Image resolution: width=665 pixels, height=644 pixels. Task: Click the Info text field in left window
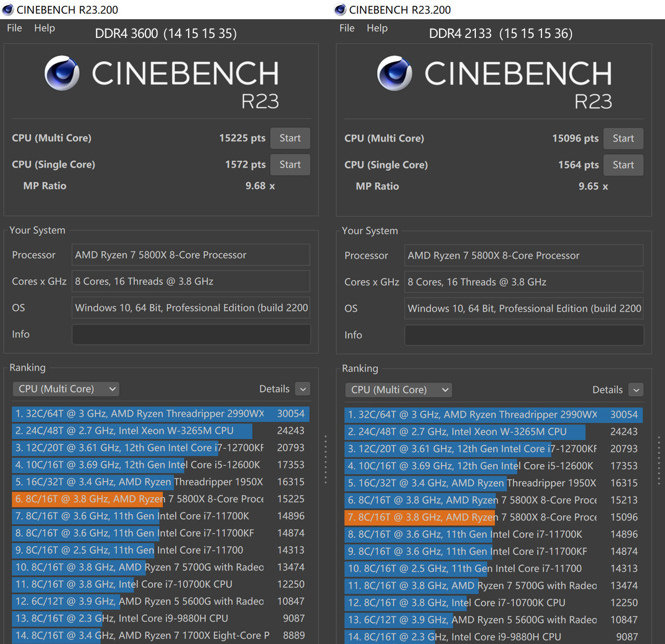191,334
